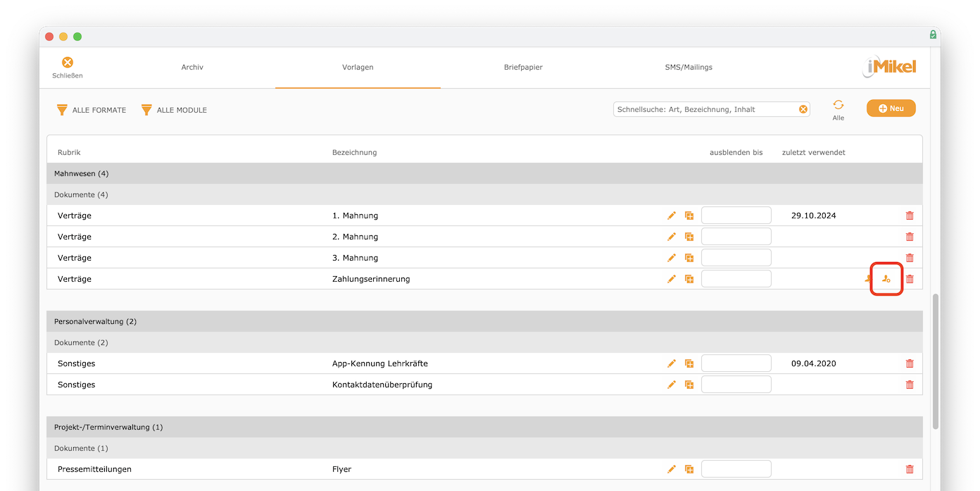Clear the Schnellsuche field with the X icon
This screenshot has width=980, height=491.
[x=803, y=109]
